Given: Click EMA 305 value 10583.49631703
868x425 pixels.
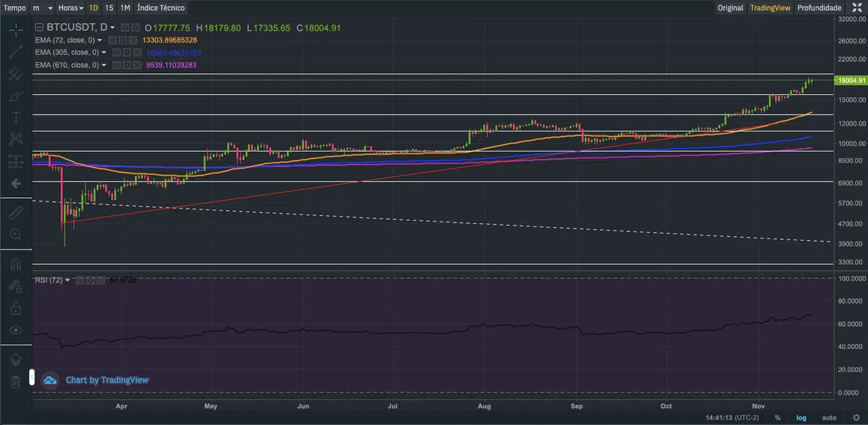Looking at the screenshot, I should (174, 52).
